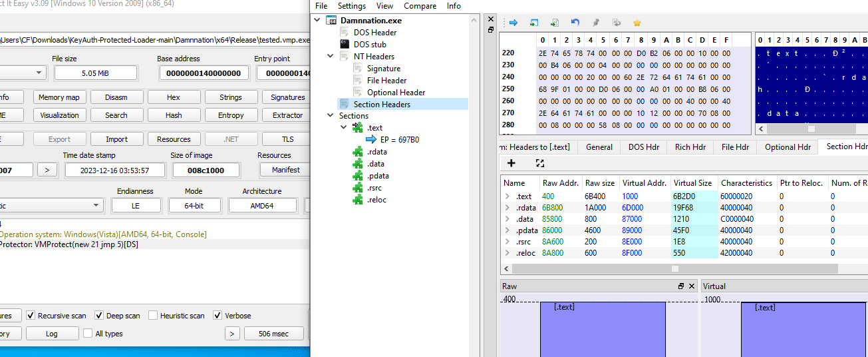
Task: Click the blue go-to arrow toolbar icon
Action: pos(513,23)
